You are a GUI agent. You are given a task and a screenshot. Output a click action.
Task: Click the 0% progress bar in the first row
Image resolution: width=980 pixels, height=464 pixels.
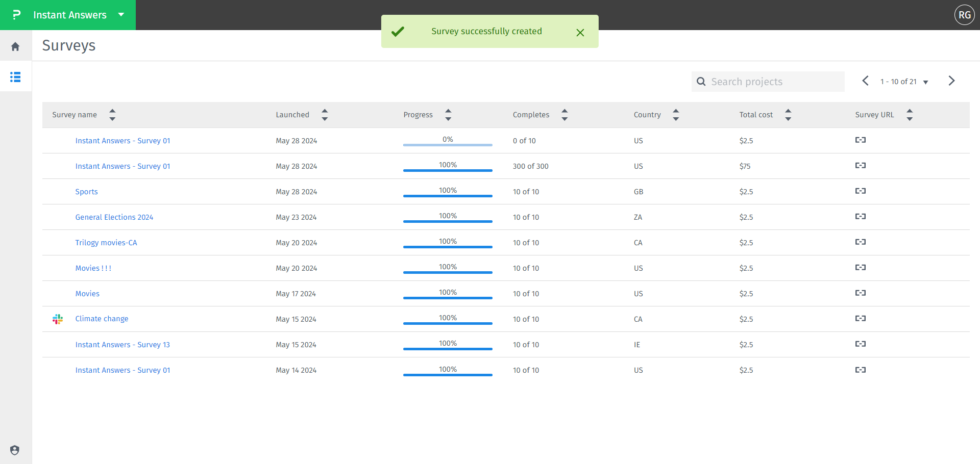448,144
